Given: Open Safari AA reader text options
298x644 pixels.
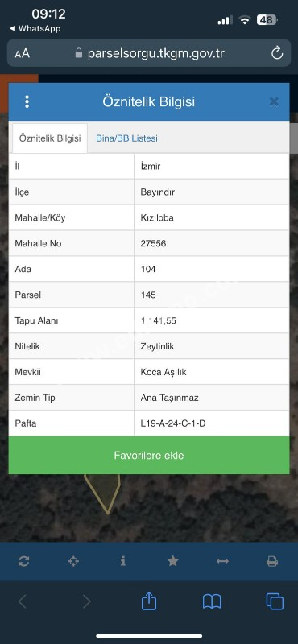Looking at the screenshot, I should [x=23, y=53].
